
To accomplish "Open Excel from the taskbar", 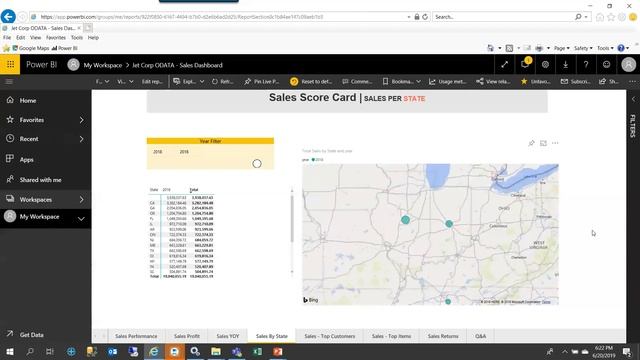I will (257, 351).
